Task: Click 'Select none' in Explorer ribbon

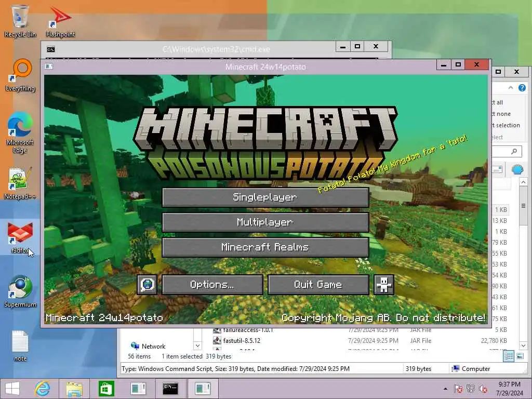Action: click(x=501, y=114)
